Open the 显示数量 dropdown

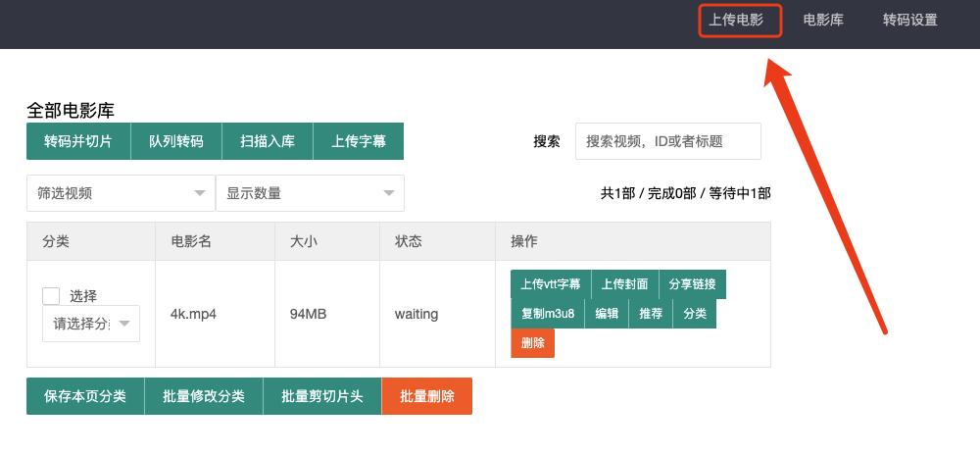coord(310,193)
